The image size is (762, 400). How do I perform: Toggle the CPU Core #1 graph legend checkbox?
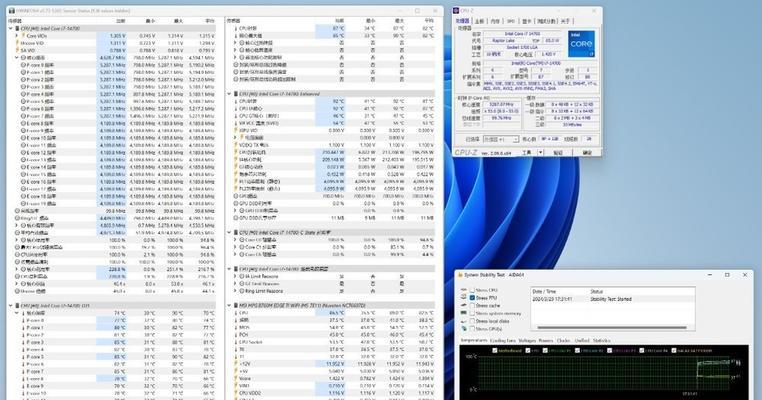coord(545,350)
